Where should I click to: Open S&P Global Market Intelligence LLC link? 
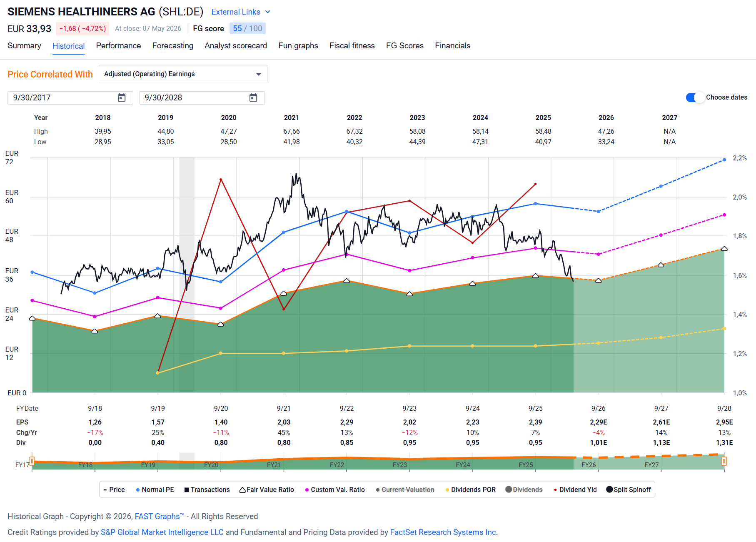(x=162, y=532)
